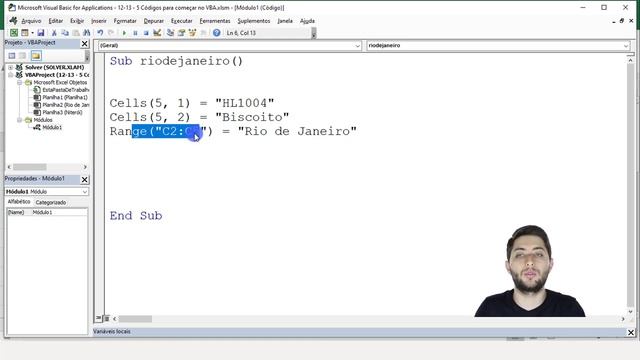Click the Reset stop icon
The width and height of the screenshot is (640, 360).
pyautogui.click(x=146, y=33)
